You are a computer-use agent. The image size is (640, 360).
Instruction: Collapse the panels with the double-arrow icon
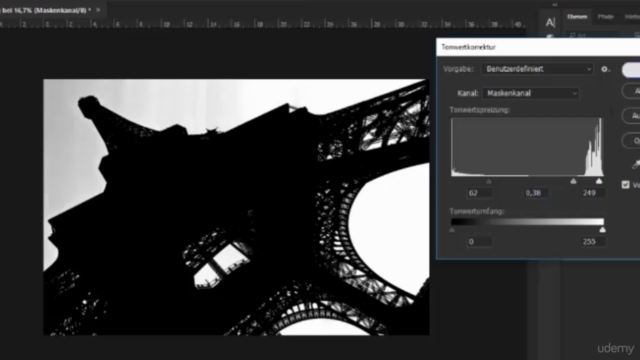(x=554, y=4)
